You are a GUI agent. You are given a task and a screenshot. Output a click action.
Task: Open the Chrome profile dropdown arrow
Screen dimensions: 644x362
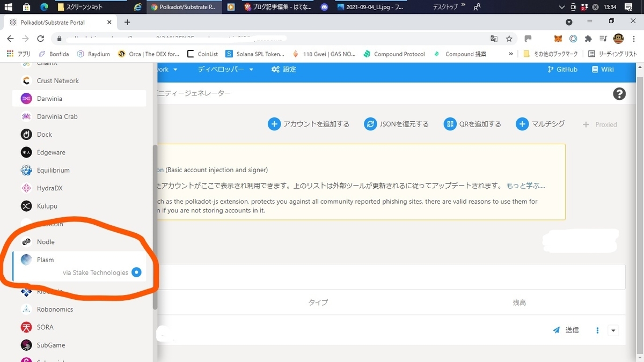click(x=569, y=22)
